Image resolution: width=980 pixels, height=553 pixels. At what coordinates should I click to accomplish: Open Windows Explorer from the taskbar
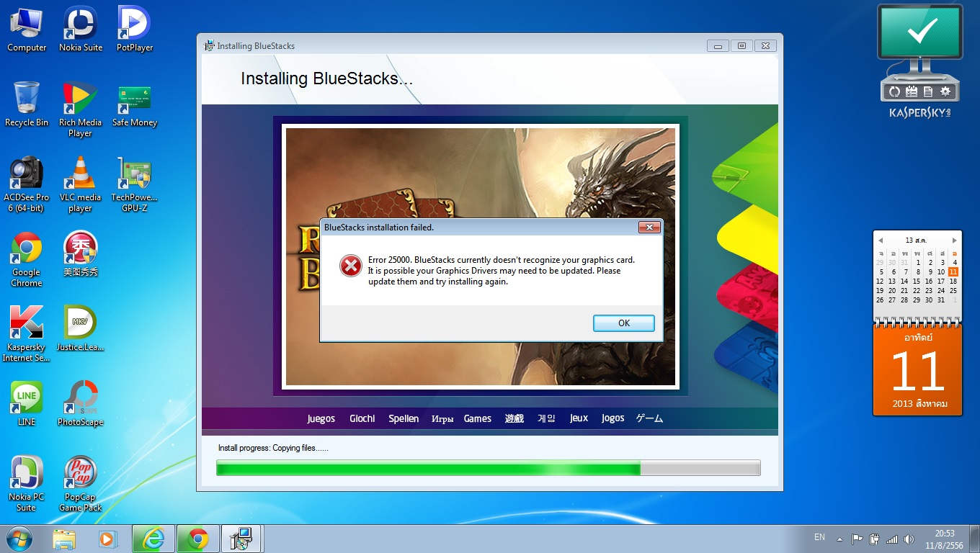pyautogui.click(x=64, y=539)
